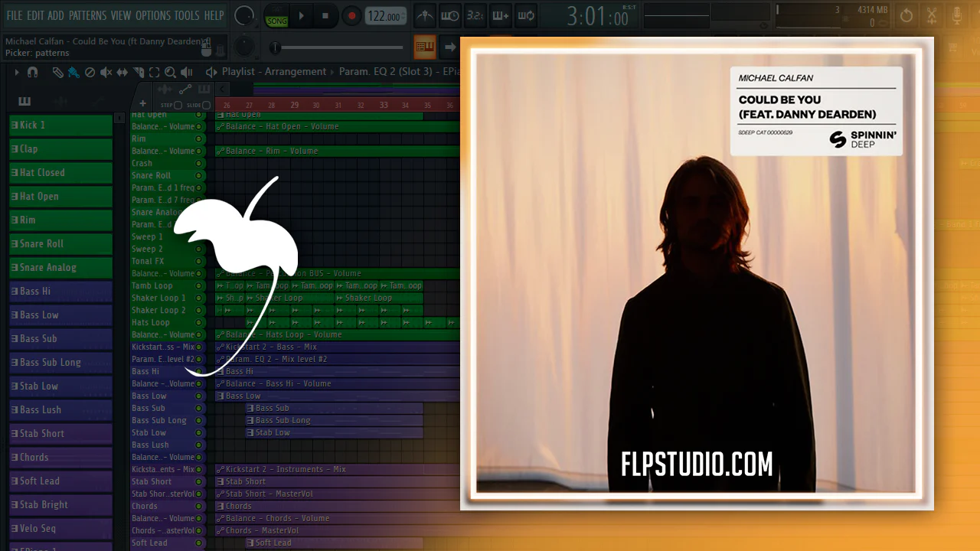
Task: Open the VIEW menu
Action: (x=121, y=15)
